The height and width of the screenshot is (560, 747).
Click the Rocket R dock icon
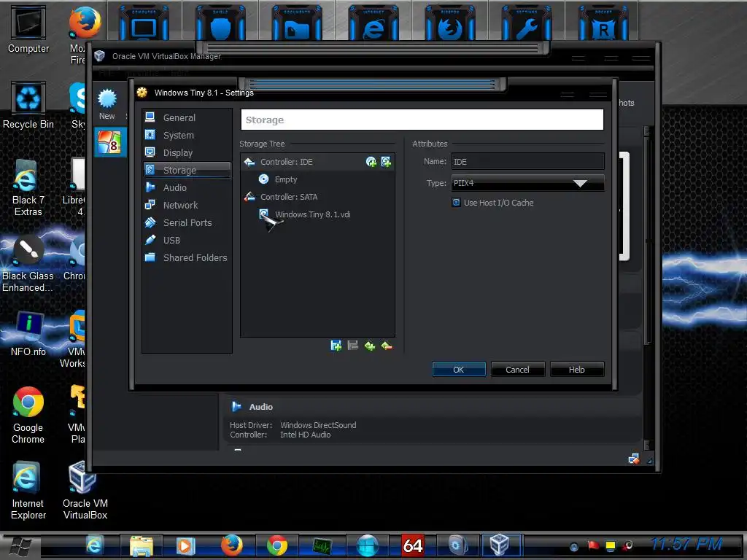coord(603,24)
